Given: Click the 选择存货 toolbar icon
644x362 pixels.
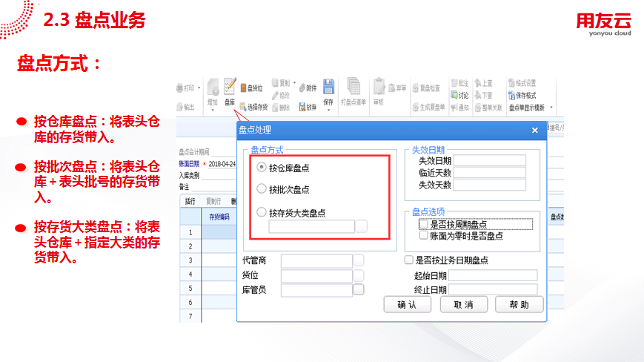Looking at the screenshot, I should click(x=243, y=107).
